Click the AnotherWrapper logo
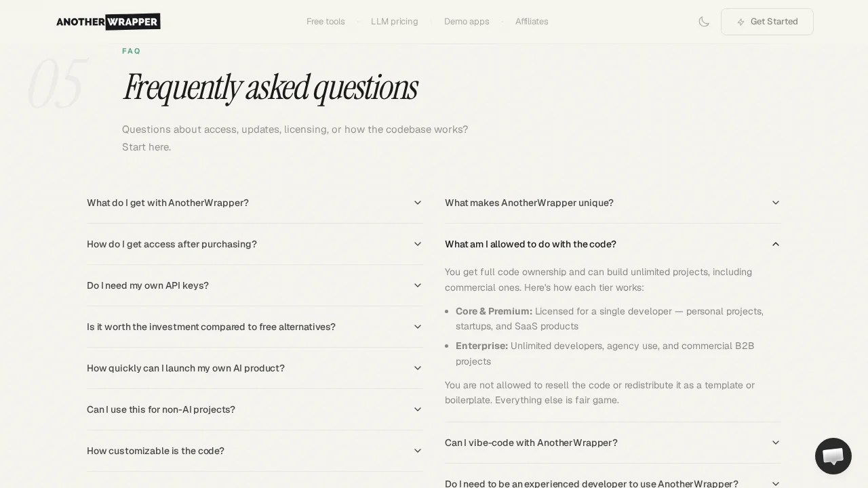Viewport: 868px width, 488px height. tap(108, 22)
